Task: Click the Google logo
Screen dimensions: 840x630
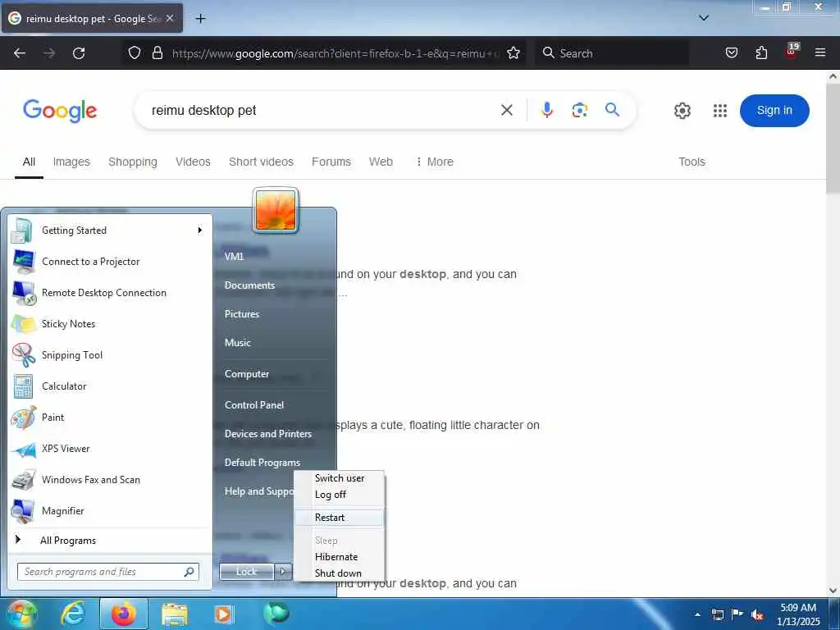Action: pos(60,111)
